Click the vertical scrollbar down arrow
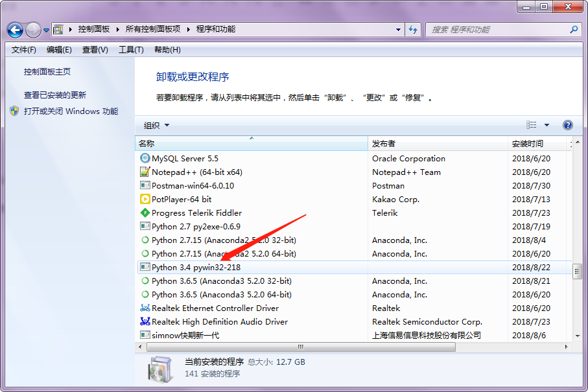588x392 pixels. 578,336
